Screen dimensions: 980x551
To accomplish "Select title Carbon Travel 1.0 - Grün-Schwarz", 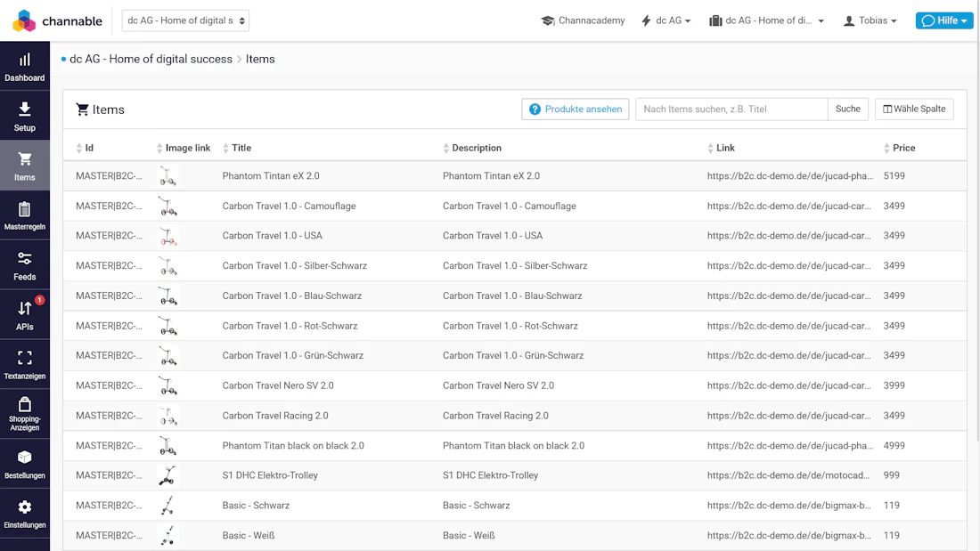I will [292, 355].
